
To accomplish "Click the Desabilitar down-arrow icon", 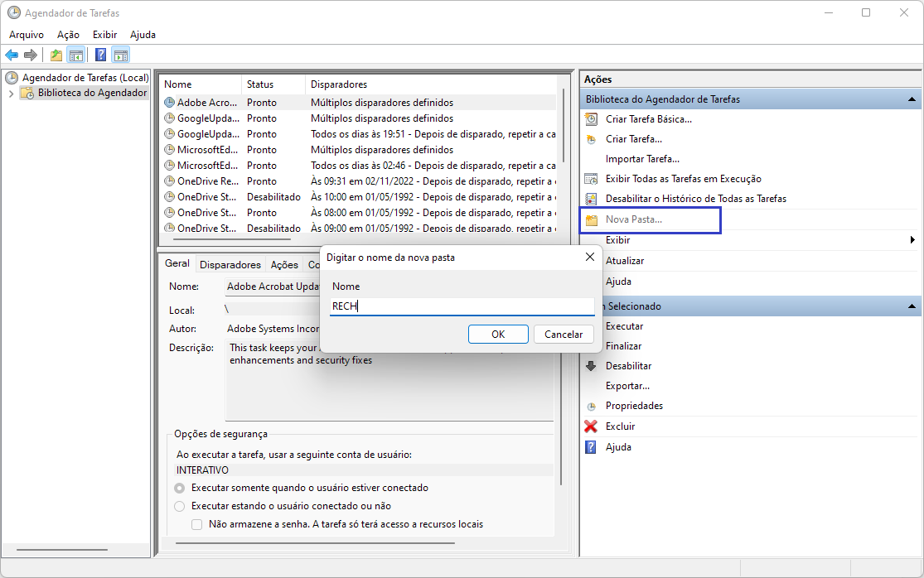I will tap(591, 366).
